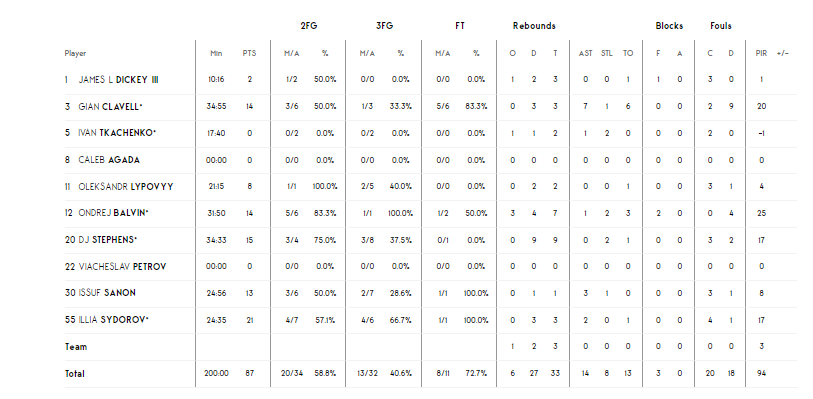Click the Rebounds group header
This screenshot has width=813, height=399.
534,26
